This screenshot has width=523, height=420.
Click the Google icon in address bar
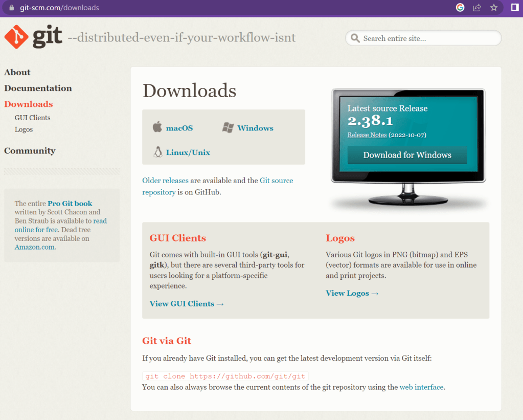pyautogui.click(x=460, y=8)
